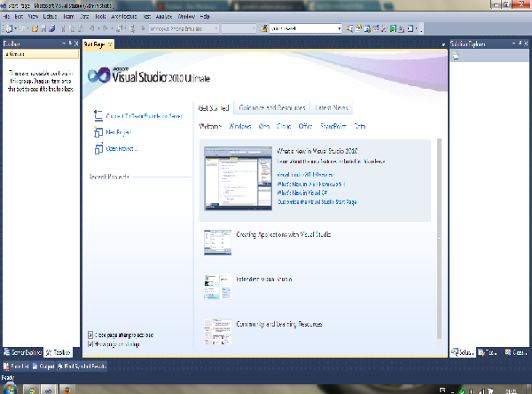Click the Solution Explorer panel's properties icon

click(x=456, y=56)
